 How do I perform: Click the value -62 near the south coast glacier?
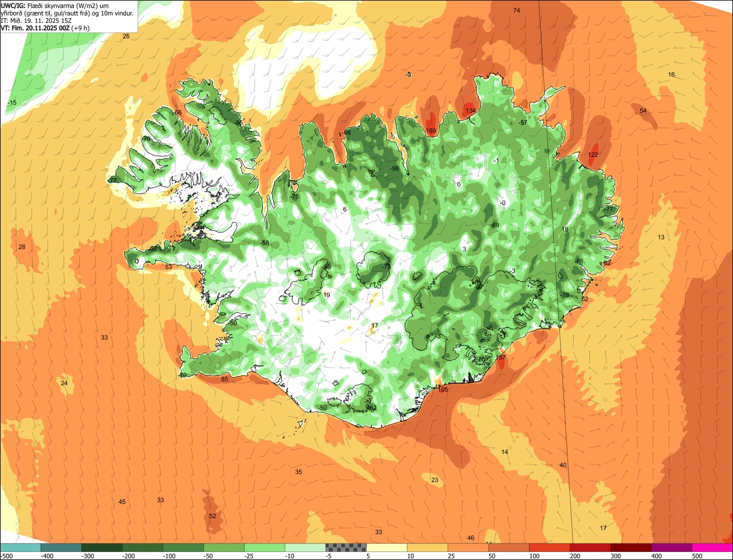371,408
